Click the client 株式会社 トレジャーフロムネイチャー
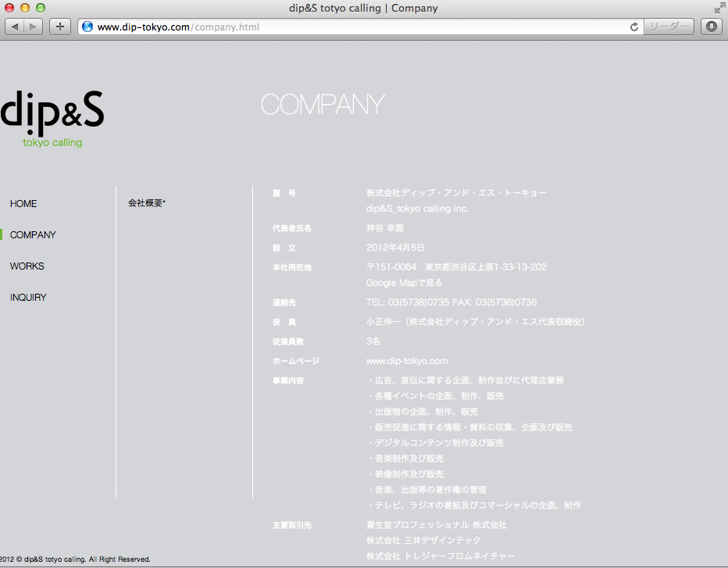 click(x=441, y=556)
